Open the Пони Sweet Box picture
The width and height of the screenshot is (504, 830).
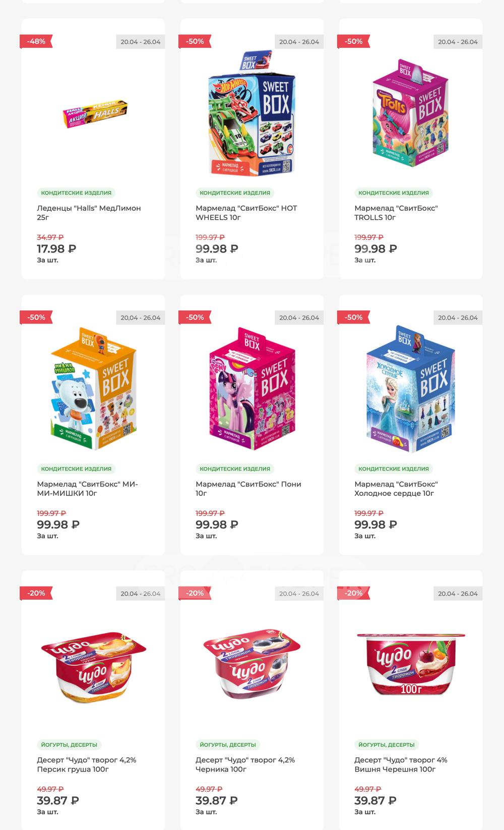[252, 389]
